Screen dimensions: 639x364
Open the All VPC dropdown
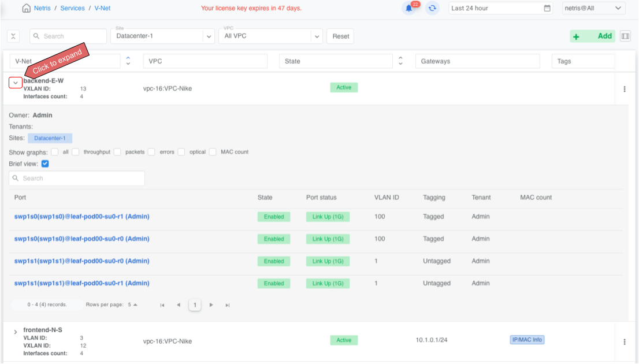point(270,36)
